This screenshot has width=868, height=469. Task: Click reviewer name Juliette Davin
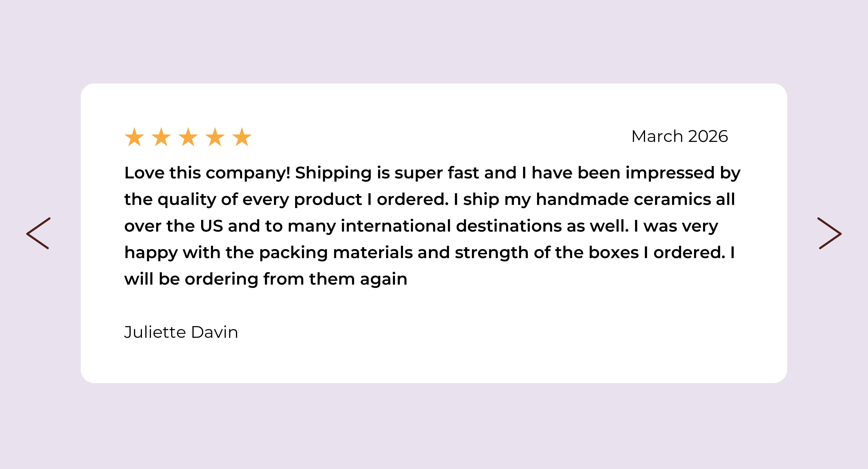tap(181, 332)
